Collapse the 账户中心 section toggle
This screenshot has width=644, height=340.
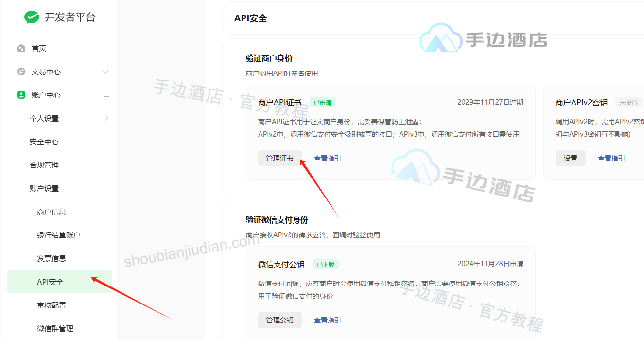(x=106, y=95)
